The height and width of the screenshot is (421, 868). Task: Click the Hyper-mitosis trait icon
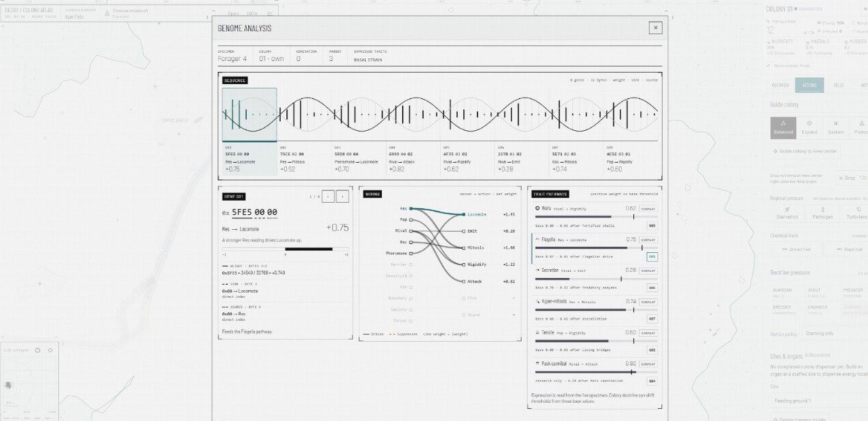[x=538, y=301]
